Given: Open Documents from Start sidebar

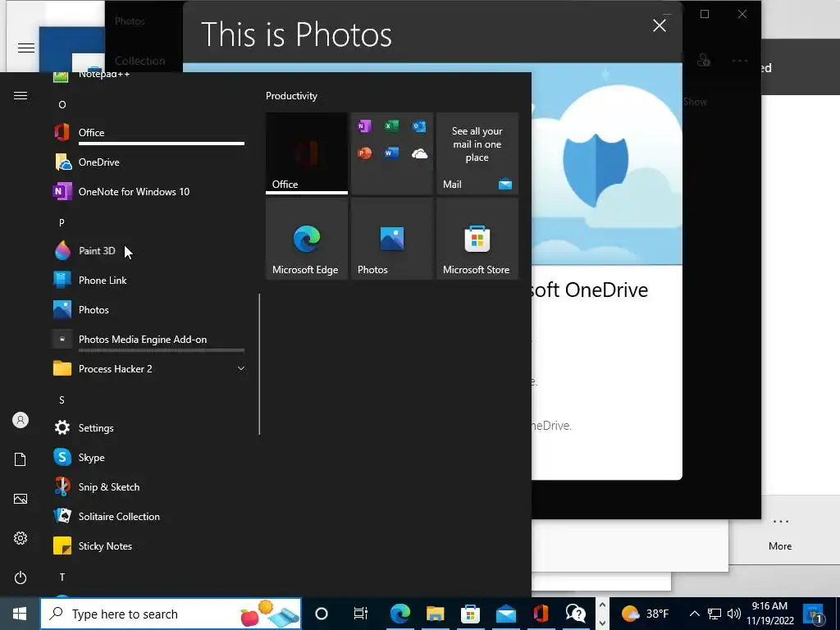Looking at the screenshot, I should (x=21, y=459).
